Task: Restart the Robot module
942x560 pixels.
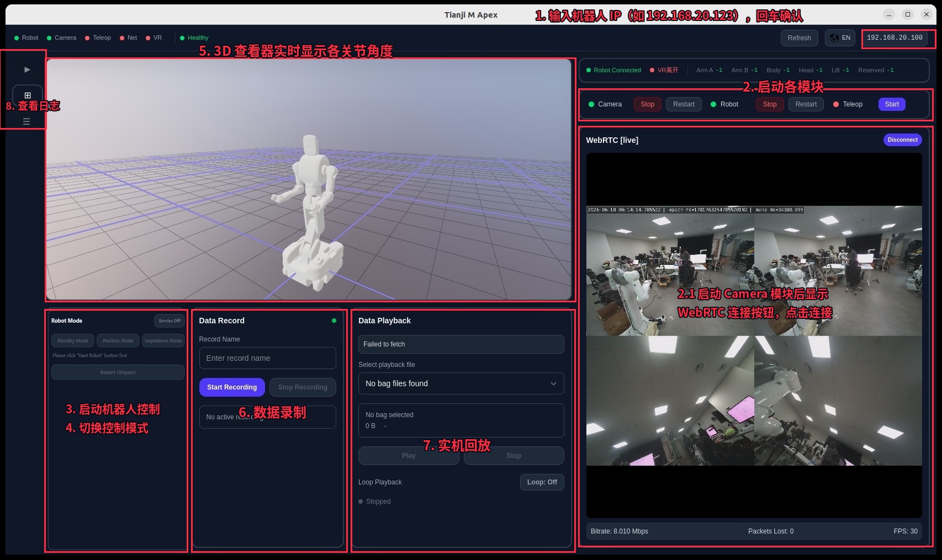Action: [806, 104]
